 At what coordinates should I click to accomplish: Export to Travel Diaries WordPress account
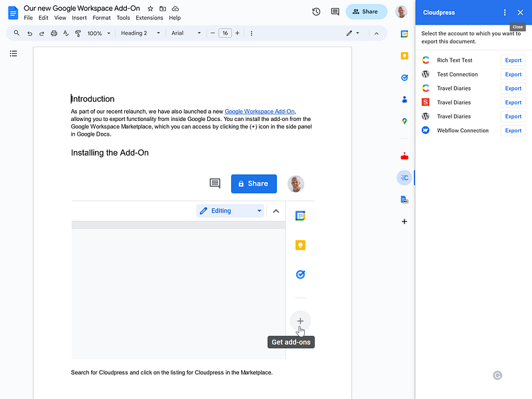click(x=513, y=116)
